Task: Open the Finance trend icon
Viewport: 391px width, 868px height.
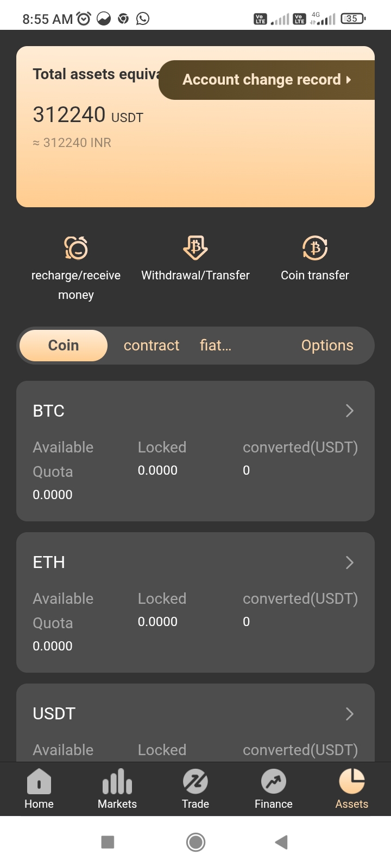Action: [274, 782]
